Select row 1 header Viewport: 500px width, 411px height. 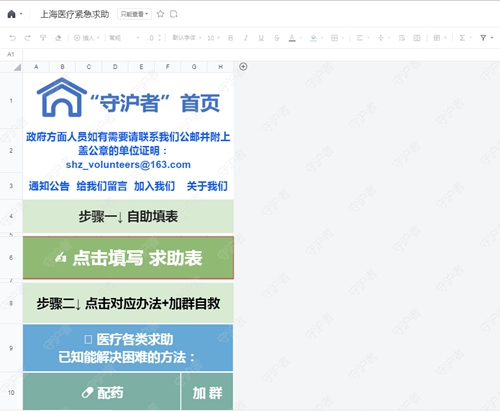click(x=11, y=101)
